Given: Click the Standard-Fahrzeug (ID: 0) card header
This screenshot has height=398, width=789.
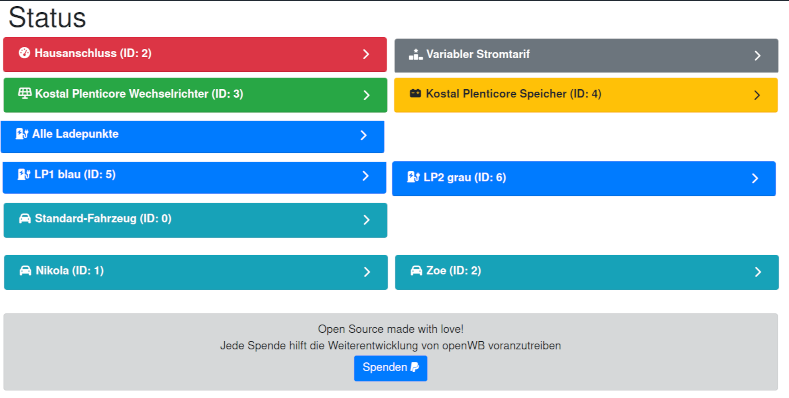Looking at the screenshot, I should 195,220.
